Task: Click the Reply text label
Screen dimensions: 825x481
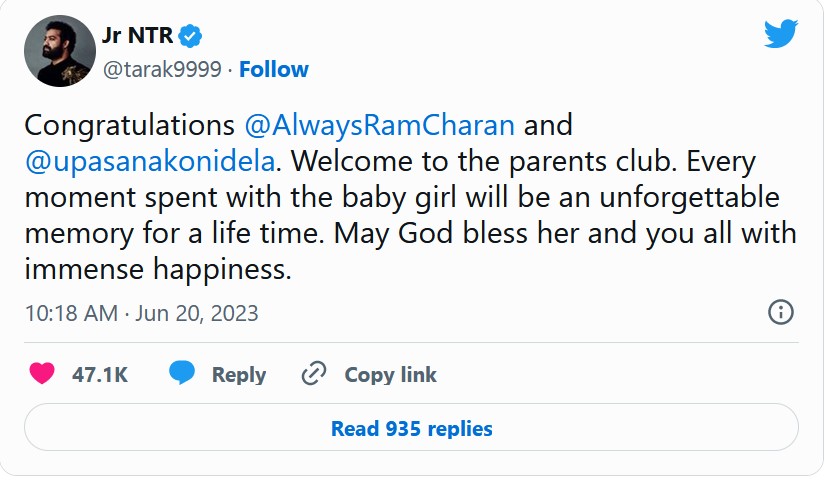Action: (x=239, y=375)
